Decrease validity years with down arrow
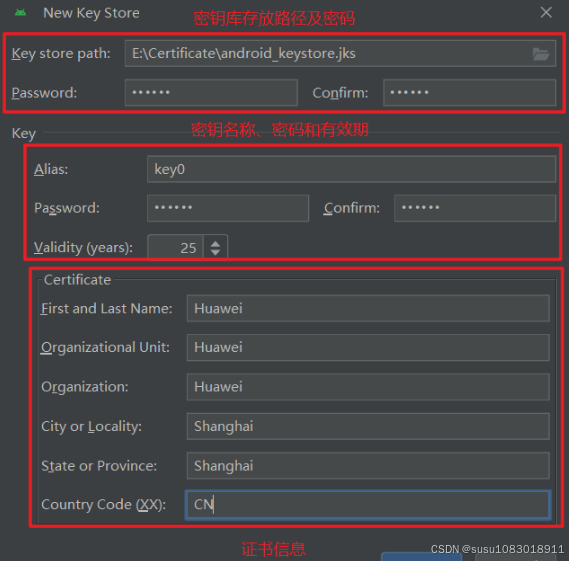The image size is (569, 561). (215, 253)
